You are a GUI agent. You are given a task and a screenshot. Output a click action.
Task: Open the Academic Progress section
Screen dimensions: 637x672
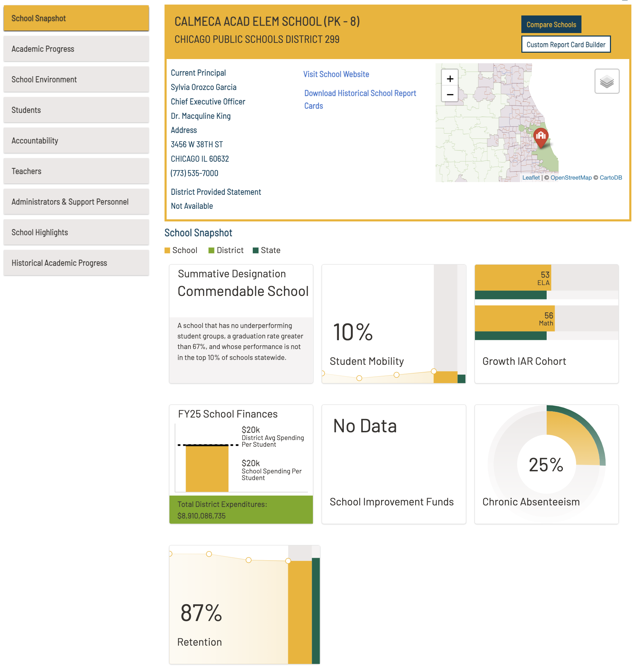tap(76, 49)
